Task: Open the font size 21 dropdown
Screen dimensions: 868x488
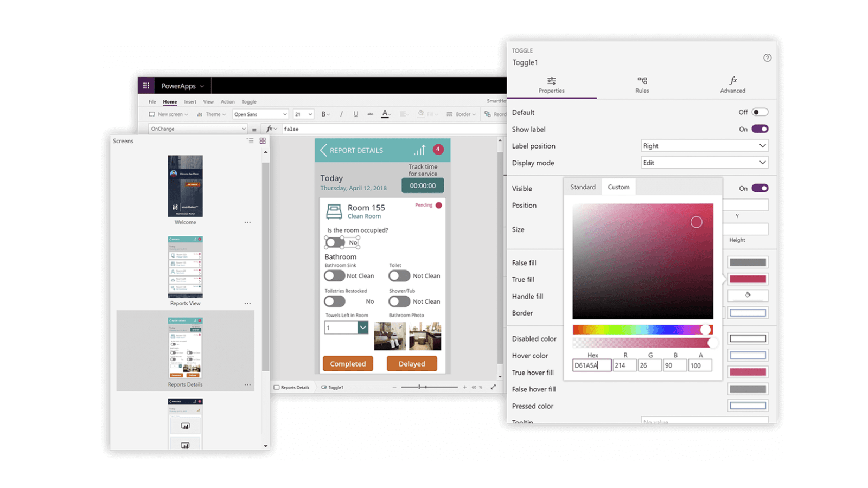Action: [x=303, y=114]
